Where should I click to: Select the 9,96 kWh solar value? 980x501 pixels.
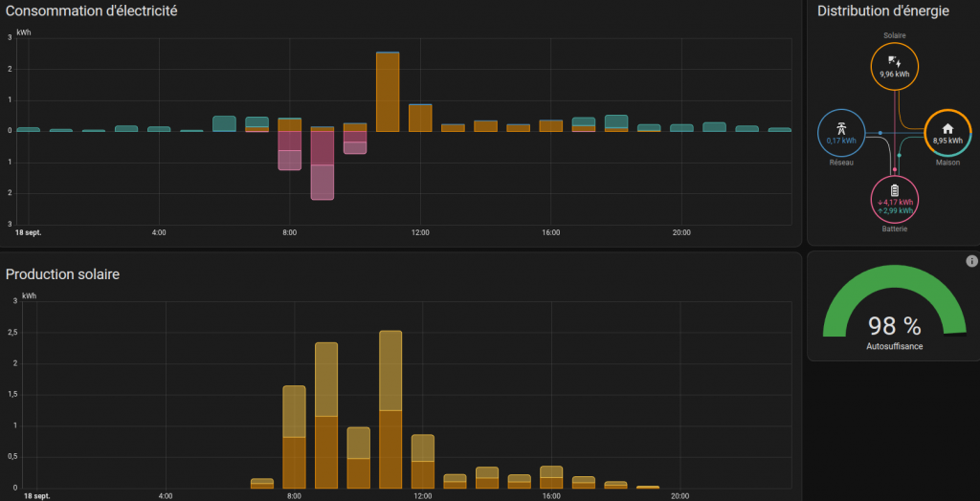click(894, 74)
